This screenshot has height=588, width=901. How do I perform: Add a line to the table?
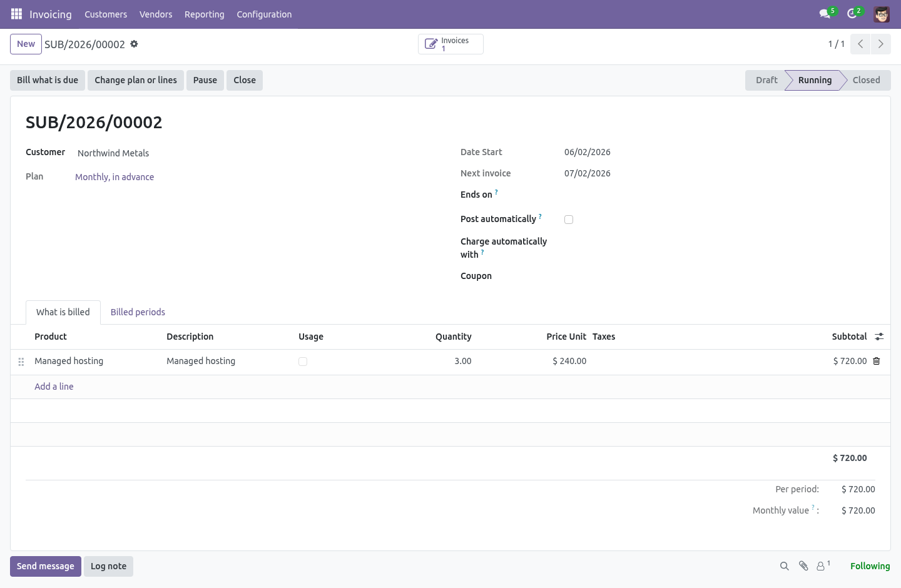pyautogui.click(x=54, y=387)
